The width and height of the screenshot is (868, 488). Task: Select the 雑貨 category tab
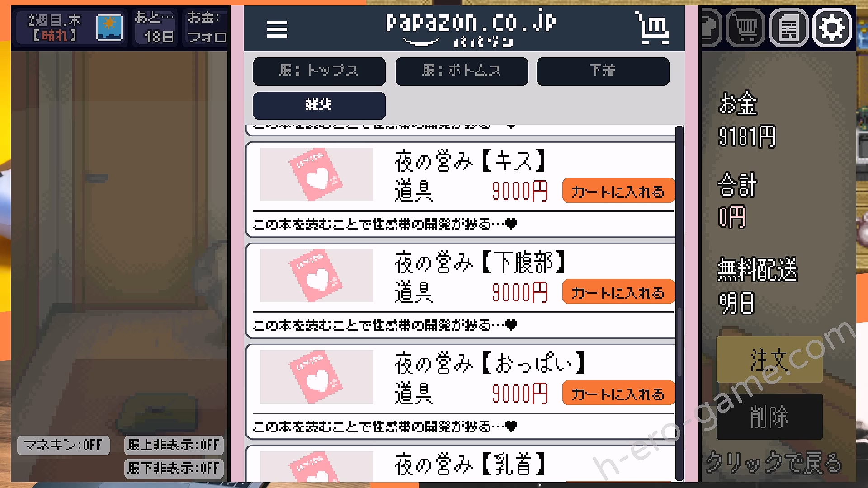pyautogui.click(x=319, y=105)
